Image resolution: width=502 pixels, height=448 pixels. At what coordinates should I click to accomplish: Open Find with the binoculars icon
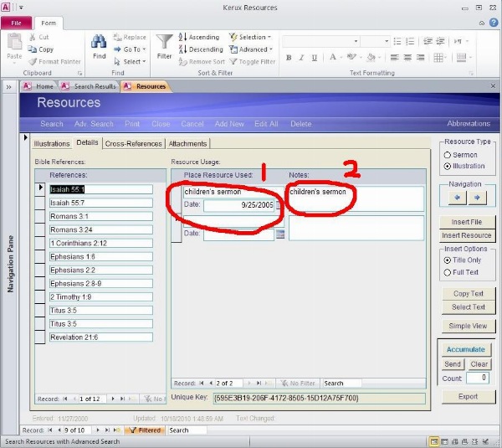99,41
